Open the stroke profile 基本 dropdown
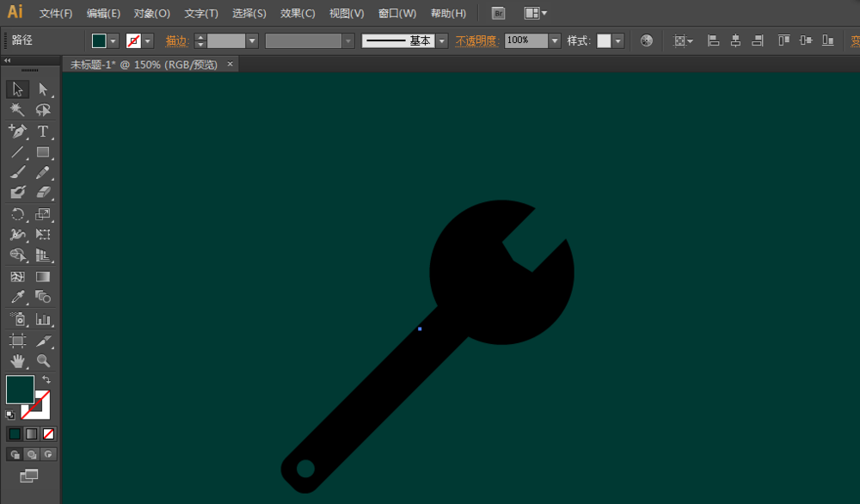 [442, 40]
